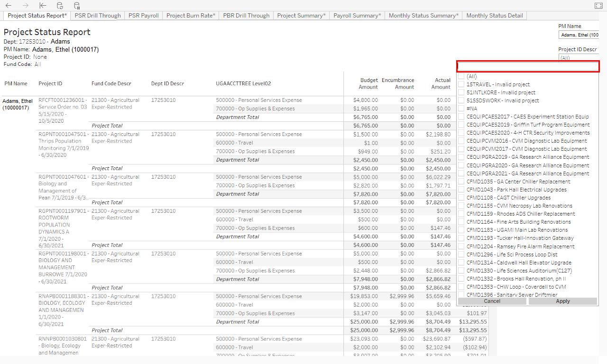The width and height of the screenshot is (607, 364).
Task: Check CEQUIPCVM2017 - CVM Diagnostic Lab Equipment
Action: tap(461, 149)
